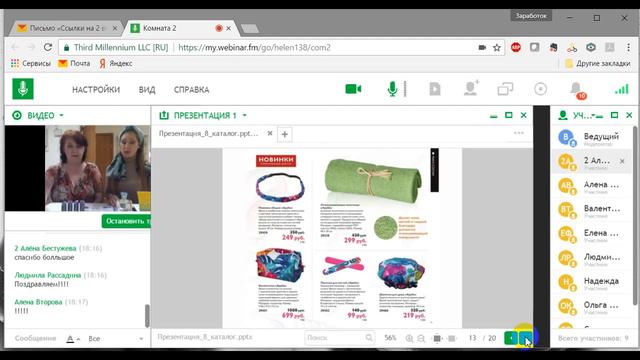Viewport: 640px width, 360px height.
Task: Open the file sharing document icon
Action: coord(435,89)
